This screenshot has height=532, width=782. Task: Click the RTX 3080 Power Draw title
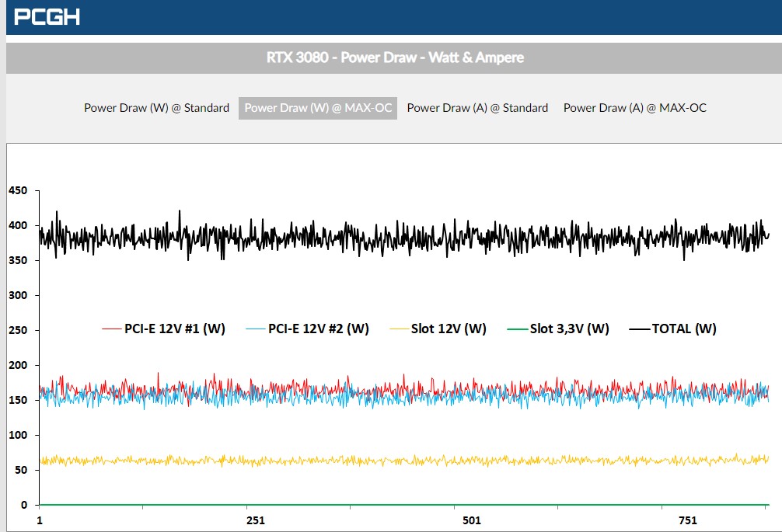click(395, 57)
